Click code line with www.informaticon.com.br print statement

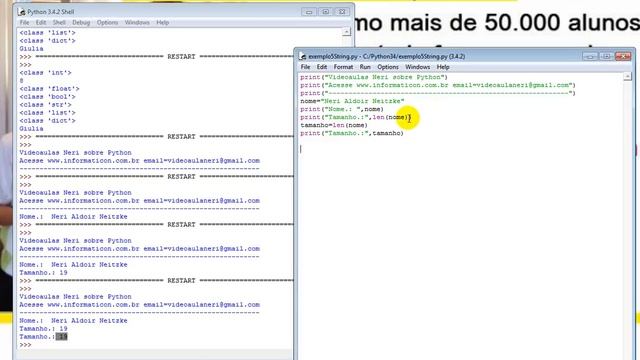pos(438,85)
